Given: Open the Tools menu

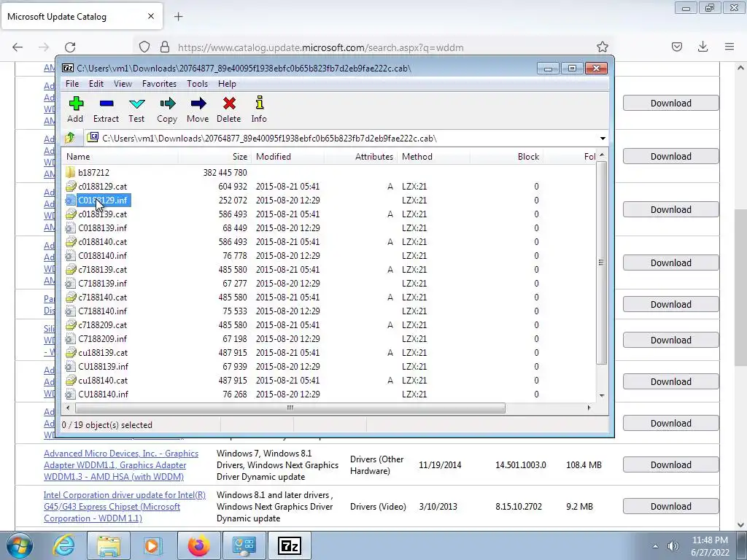Looking at the screenshot, I should 197,84.
